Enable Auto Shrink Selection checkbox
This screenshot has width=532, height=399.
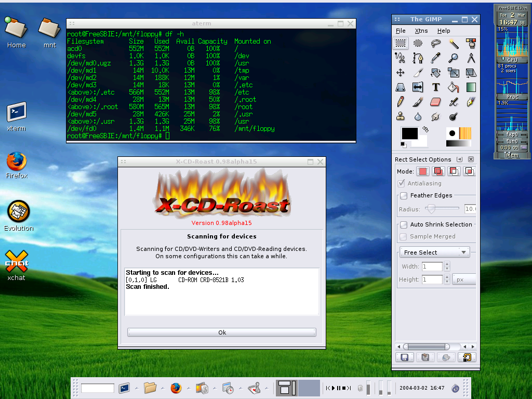point(404,224)
